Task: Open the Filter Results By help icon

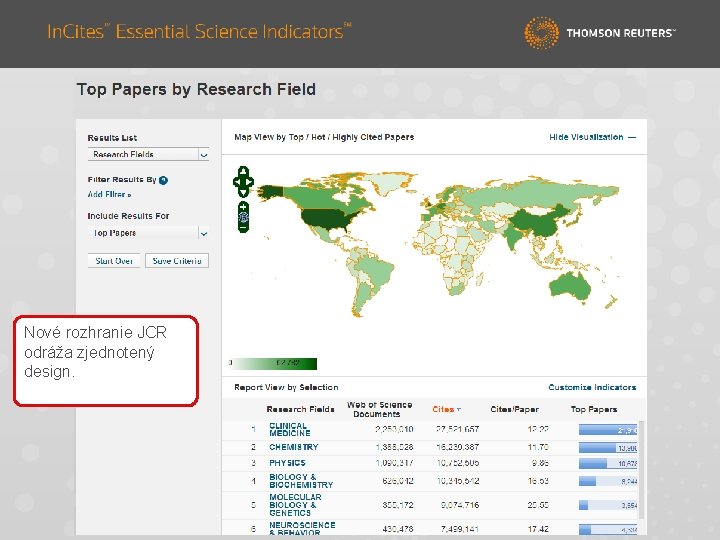Action: (x=163, y=180)
